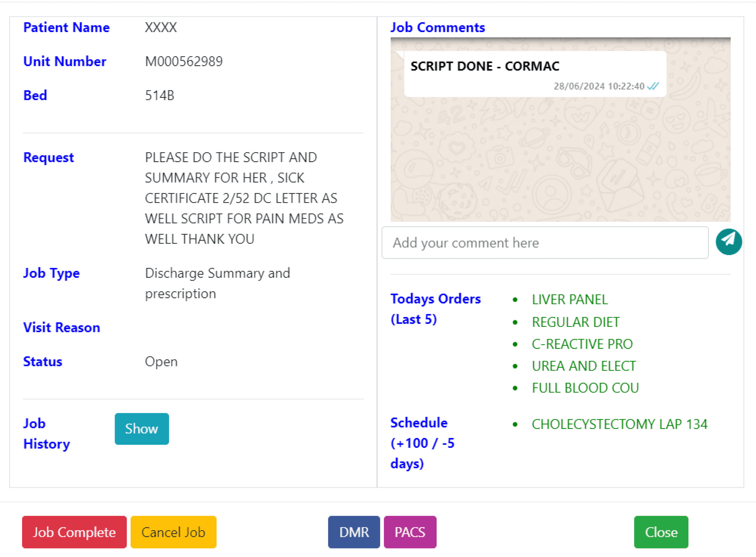Click the unit number M000562989
Screen dimensions: 756x557
[184, 61]
